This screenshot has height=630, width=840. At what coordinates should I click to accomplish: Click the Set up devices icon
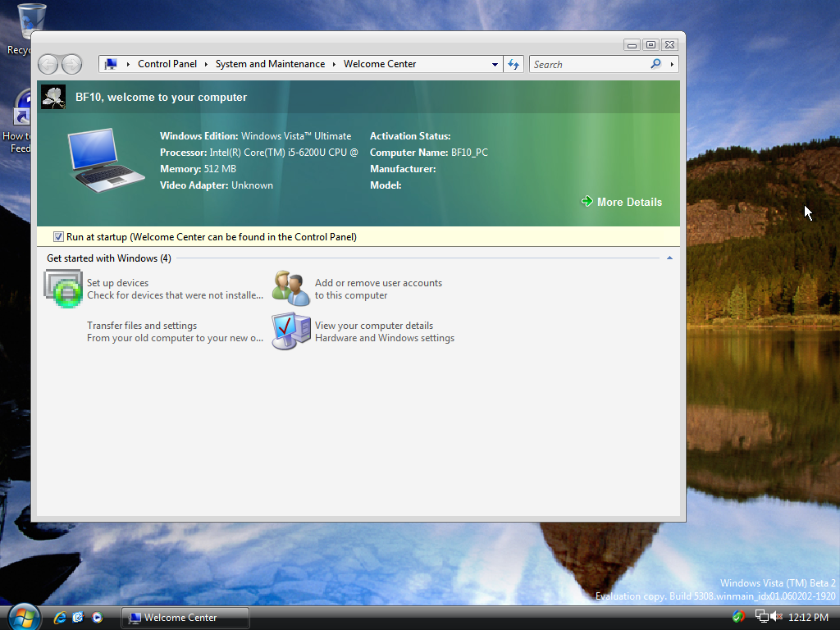63,289
